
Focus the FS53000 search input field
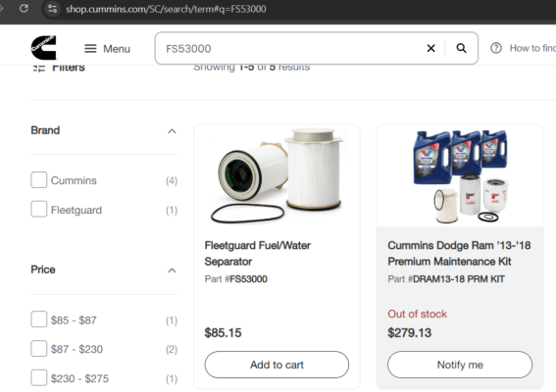[292, 49]
